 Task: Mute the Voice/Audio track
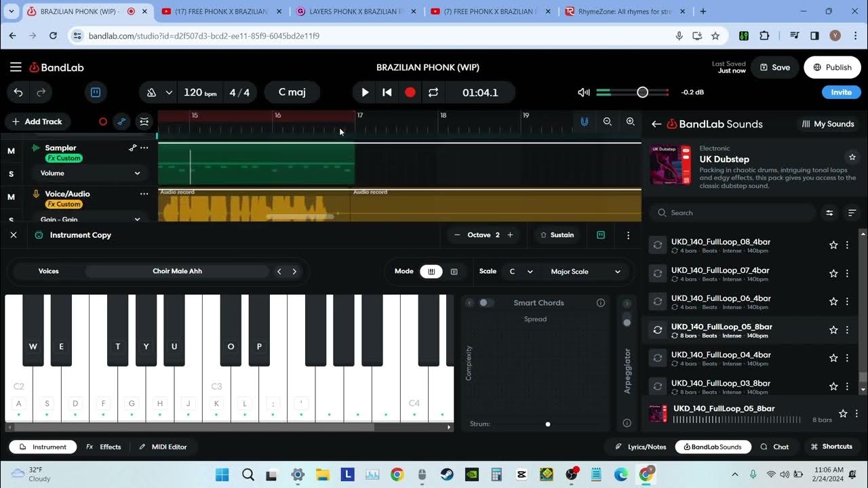point(11,197)
